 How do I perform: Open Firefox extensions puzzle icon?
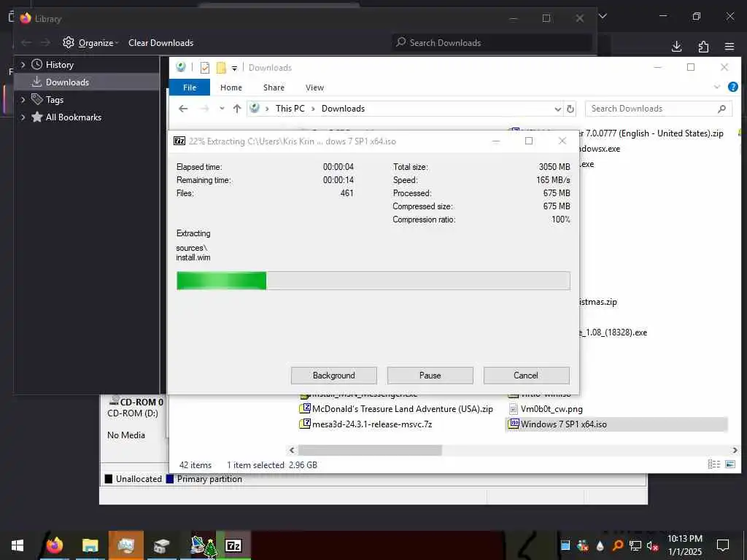703,46
